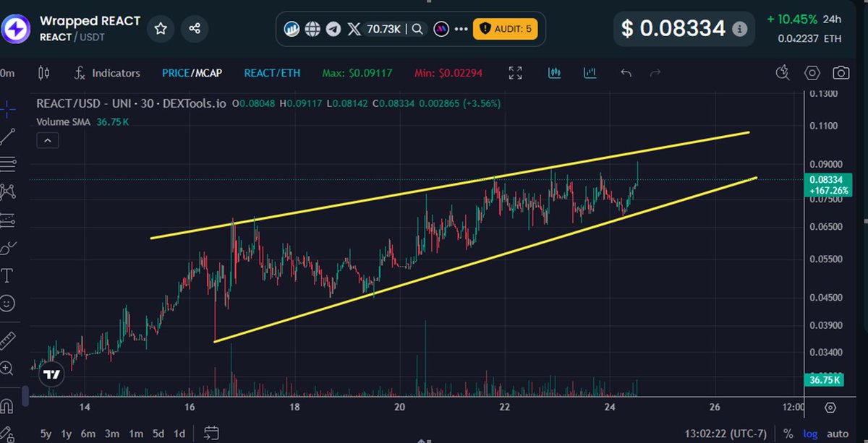
Task: Click the $ 0.08334 price display
Action: (x=673, y=29)
